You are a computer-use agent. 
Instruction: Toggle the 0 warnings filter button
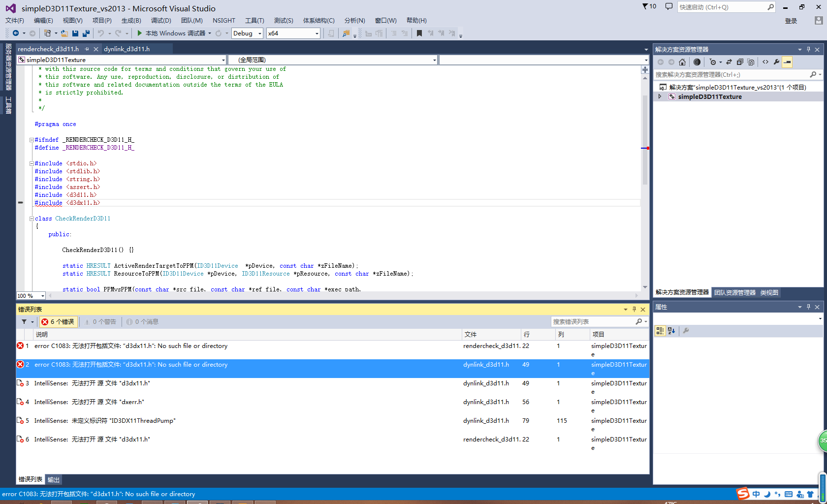tap(100, 322)
